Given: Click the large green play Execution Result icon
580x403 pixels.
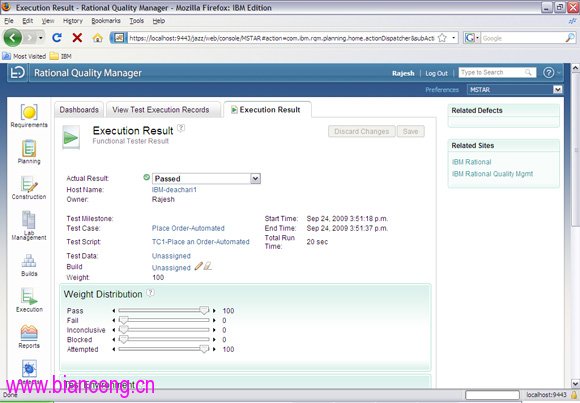Looking at the screenshot, I should coord(71,137).
